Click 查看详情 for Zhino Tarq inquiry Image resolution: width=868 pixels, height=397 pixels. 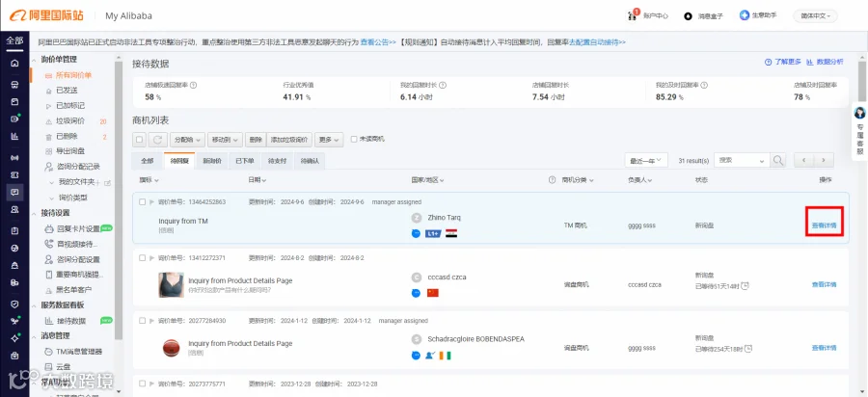pyautogui.click(x=824, y=225)
